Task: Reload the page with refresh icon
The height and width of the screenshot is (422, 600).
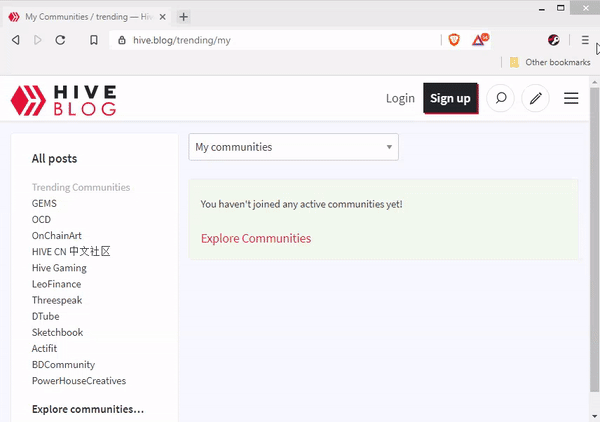Action: pyautogui.click(x=60, y=40)
